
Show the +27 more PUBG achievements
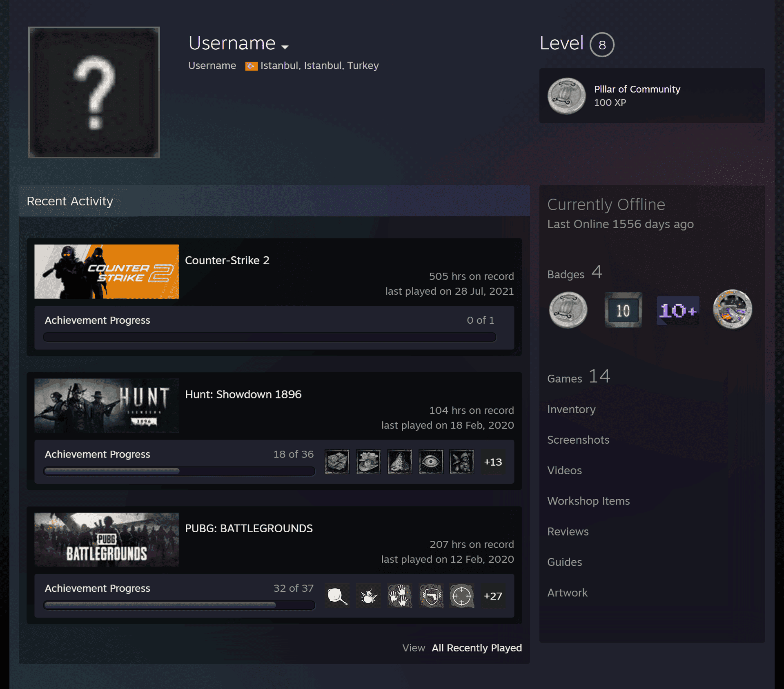point(493,596)
